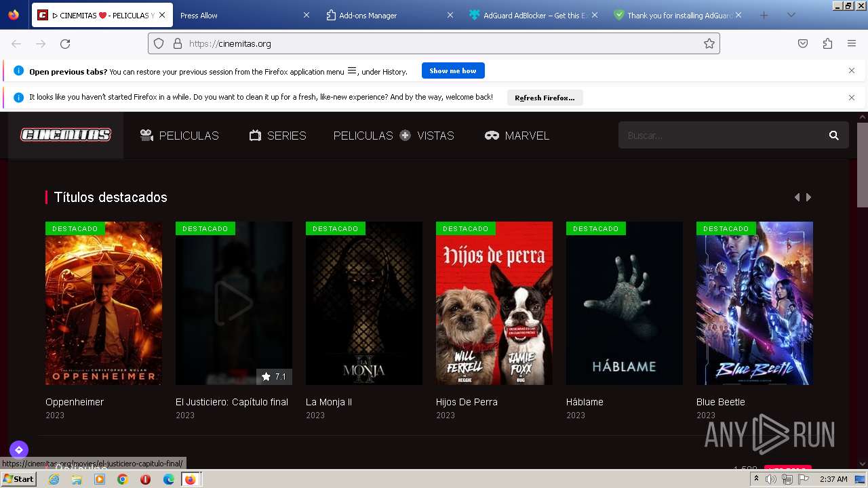Open the Peliculas menu
This screenshot has height=488, width=868.
coord(179,136)
